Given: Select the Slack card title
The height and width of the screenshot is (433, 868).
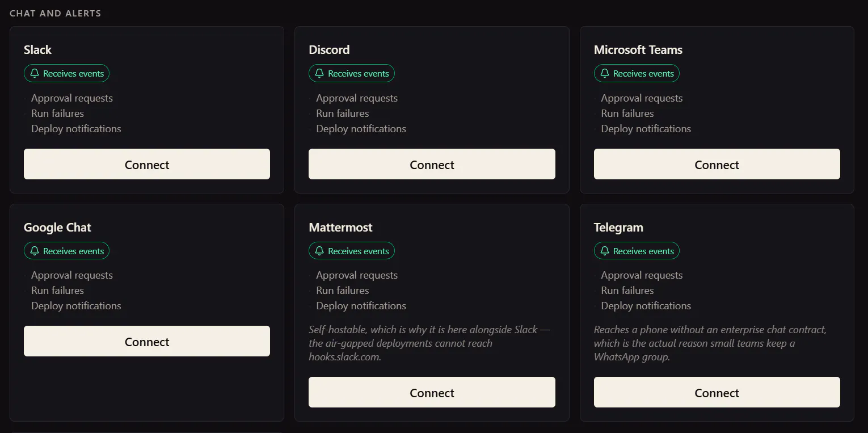Looking at the screenshot, I should pyautogui.click(x=37, y=50).
